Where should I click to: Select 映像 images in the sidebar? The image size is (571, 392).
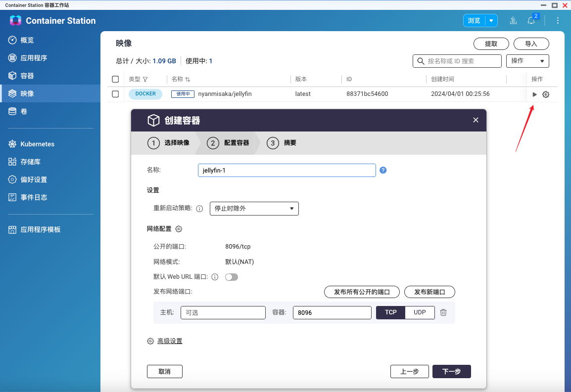(50, 93)
